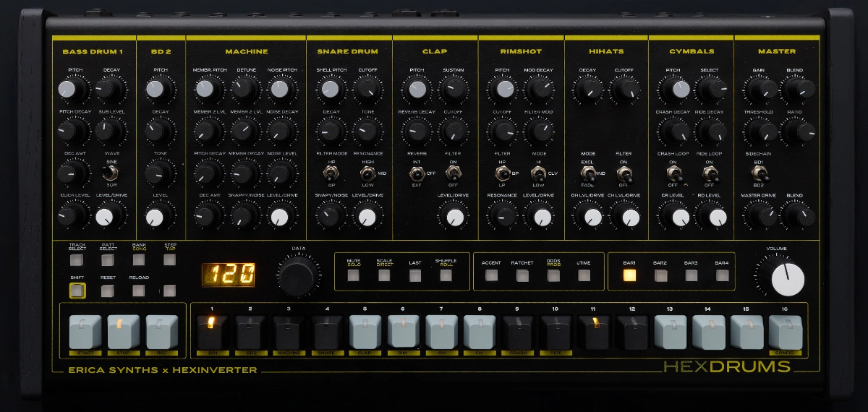The image size is (868, 412).
Task: Click the Snare Drum Tone knob
Action: pos(367,130)
